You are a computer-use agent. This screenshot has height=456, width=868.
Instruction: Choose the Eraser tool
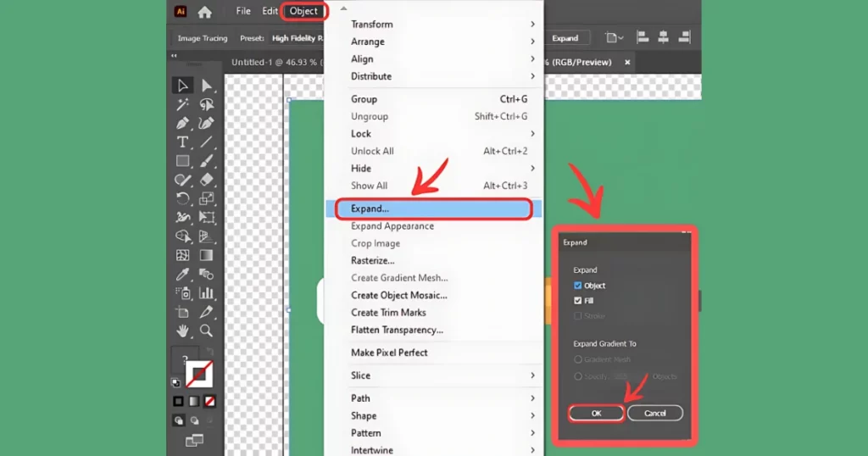(207, 180)
